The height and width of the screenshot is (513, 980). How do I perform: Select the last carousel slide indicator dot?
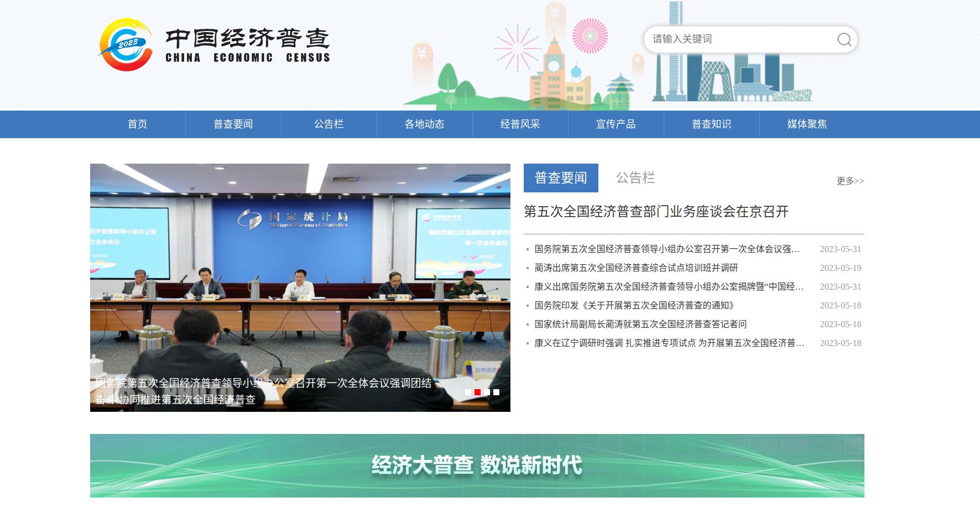[x=496, y=392]
